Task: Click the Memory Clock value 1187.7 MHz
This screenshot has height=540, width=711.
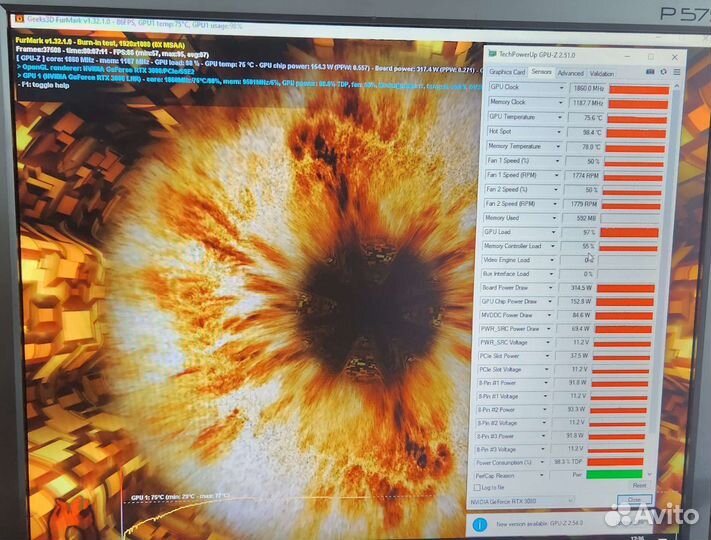Action: (x=586, y=103)
